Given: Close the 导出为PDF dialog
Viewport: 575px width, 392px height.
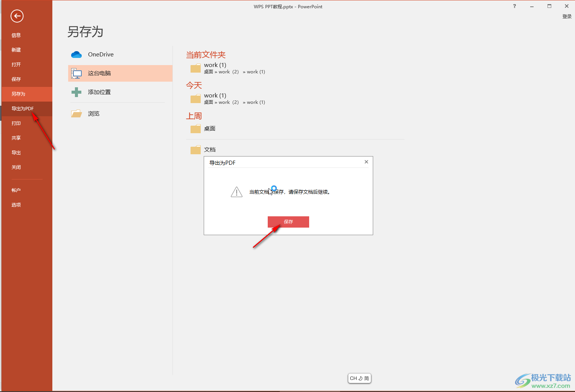Looking at the screenshot, I should 366,162.
